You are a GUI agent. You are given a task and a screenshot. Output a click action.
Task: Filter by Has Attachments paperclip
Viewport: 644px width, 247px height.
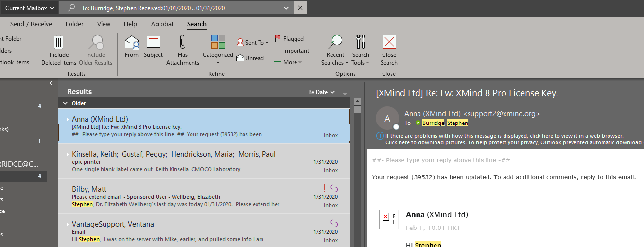[x=183, y=42]
